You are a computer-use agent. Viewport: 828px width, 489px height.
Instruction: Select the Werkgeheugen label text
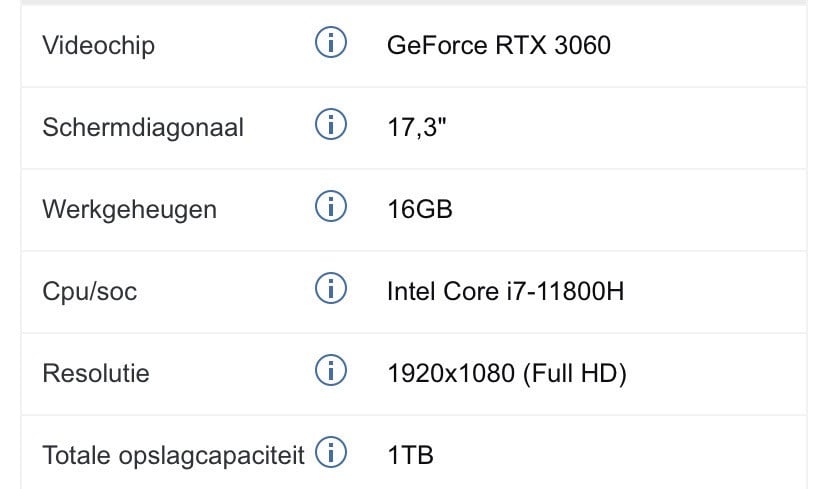[129, 210]
